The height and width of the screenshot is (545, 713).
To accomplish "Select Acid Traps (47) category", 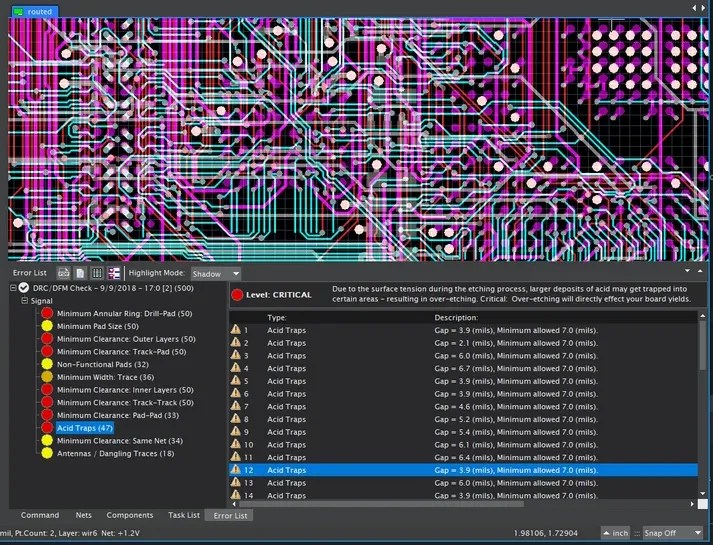I will 85,428.
